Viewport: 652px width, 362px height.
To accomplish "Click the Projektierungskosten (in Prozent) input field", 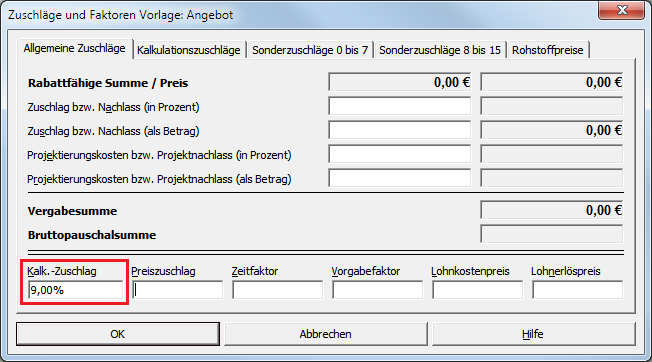I will [x=400, y=155].
